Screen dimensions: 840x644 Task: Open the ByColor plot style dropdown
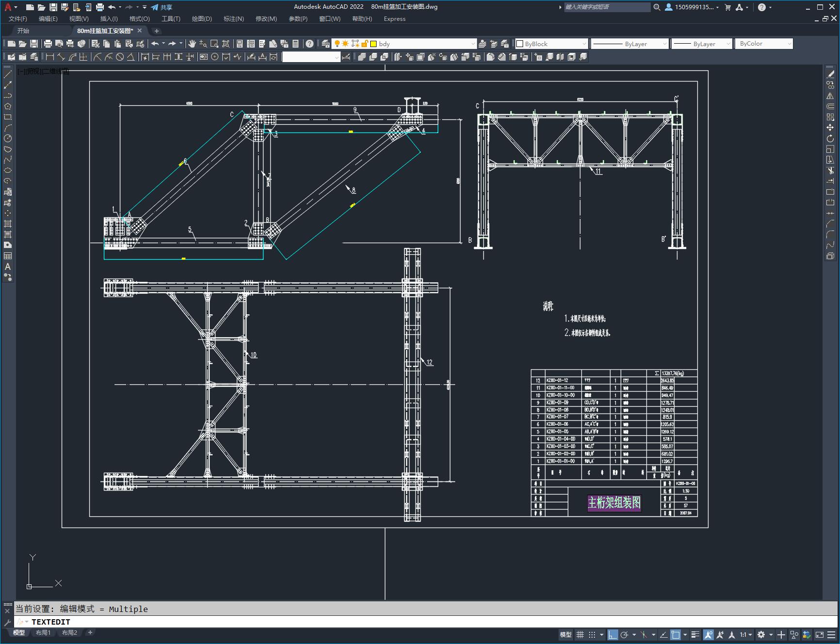(x=790, y=44)
